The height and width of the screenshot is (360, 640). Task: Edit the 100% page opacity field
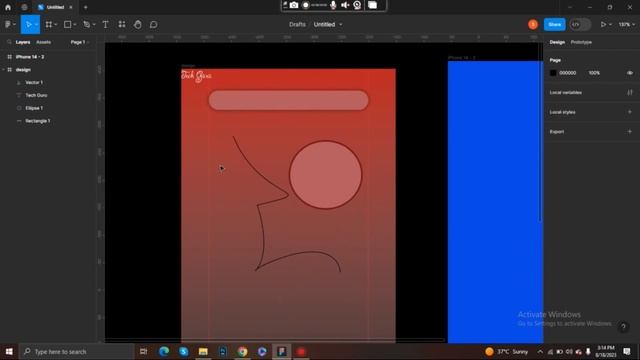pyautogui.click(x=594, y=73)
